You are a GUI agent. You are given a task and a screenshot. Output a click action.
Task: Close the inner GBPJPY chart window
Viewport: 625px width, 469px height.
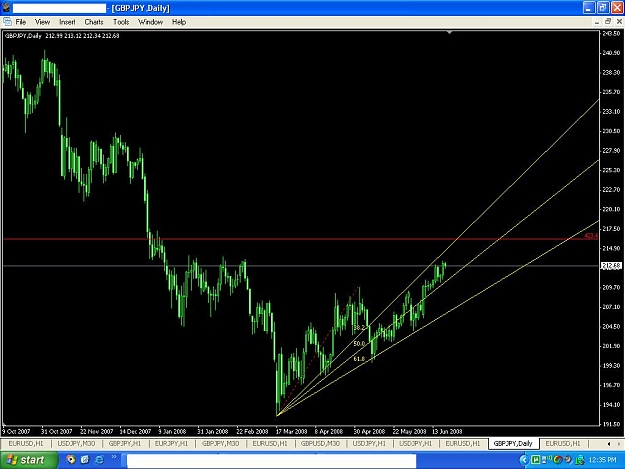(619, 22)
